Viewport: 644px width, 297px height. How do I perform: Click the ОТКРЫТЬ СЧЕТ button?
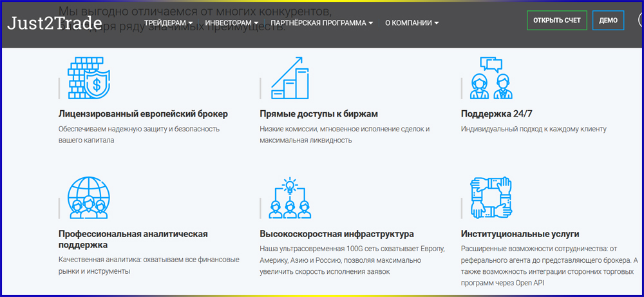[557, 21]
